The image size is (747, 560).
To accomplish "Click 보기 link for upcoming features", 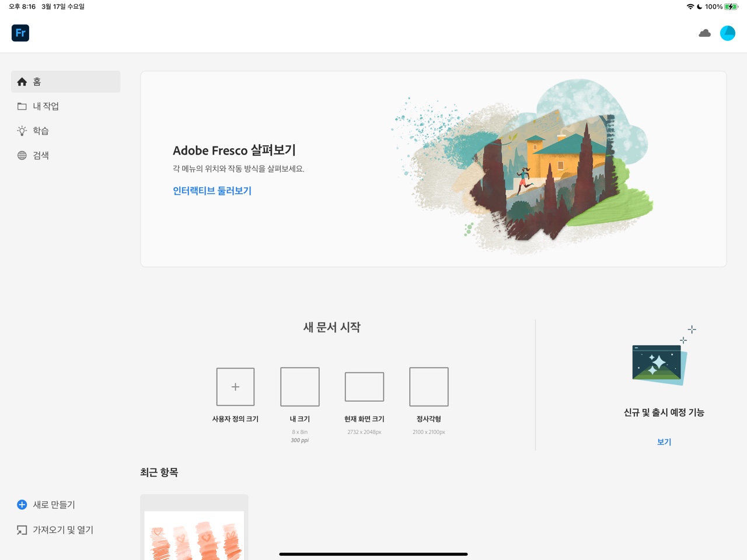I will [x=664, y=442].
